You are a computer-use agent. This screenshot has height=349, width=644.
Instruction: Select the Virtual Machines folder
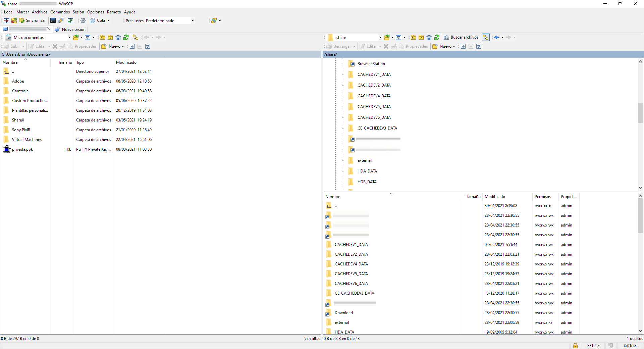(x=27, y=140)
